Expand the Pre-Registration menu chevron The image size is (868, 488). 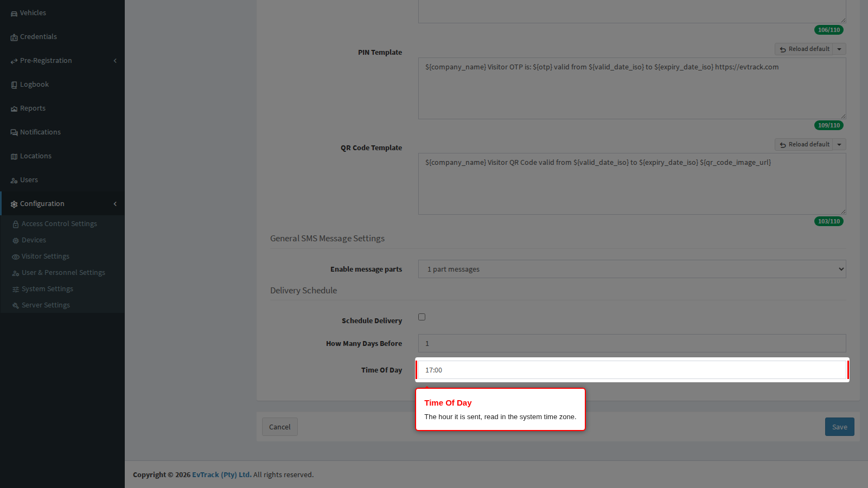(115, 61)
